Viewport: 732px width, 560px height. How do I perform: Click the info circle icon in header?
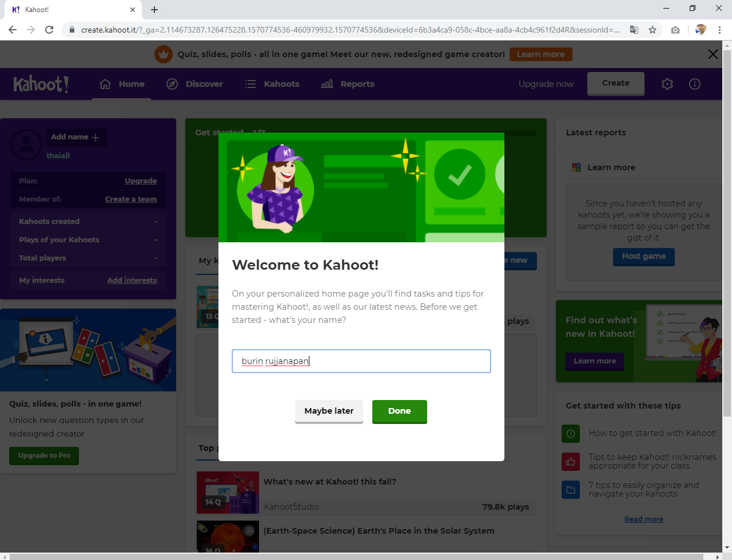(x=694, y=84)
